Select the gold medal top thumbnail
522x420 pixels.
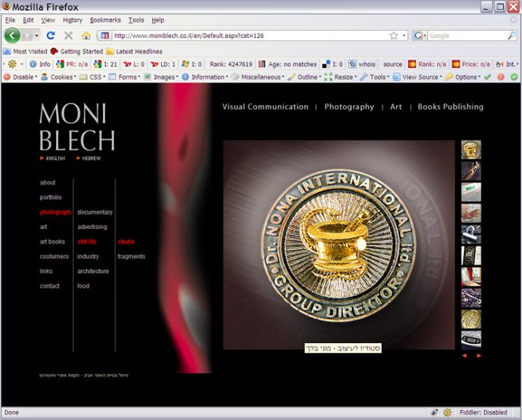point(471,150)
